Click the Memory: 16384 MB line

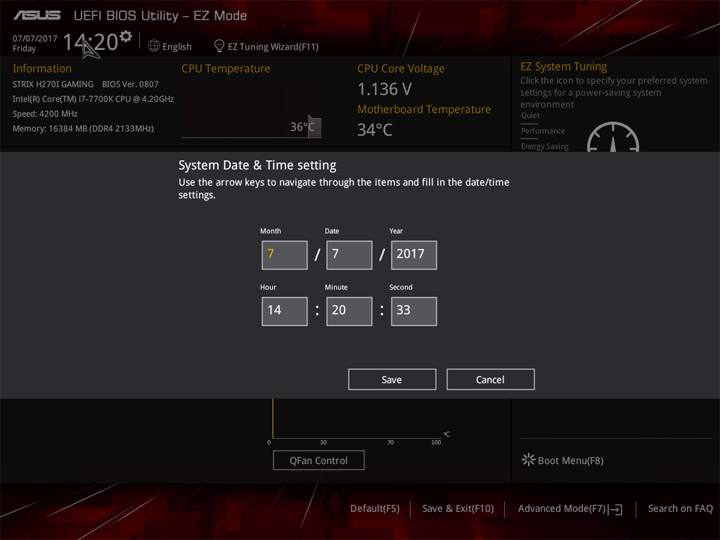pos(83,129)
